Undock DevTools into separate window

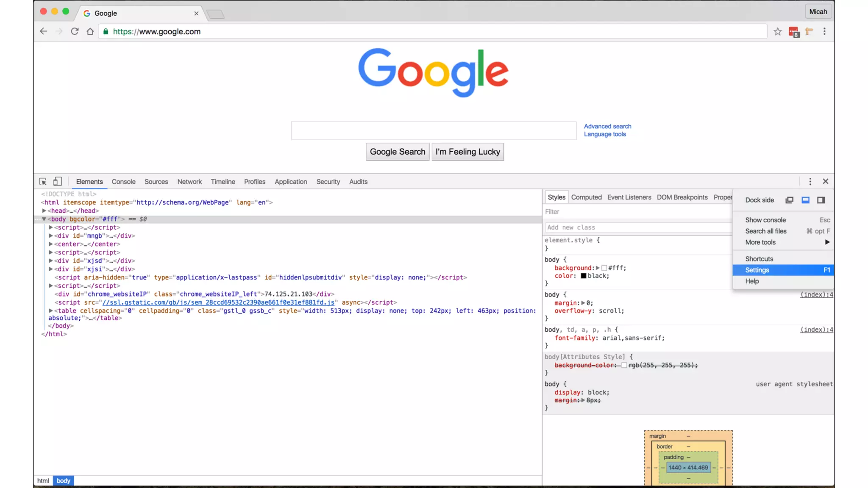[x=789, y=200]
